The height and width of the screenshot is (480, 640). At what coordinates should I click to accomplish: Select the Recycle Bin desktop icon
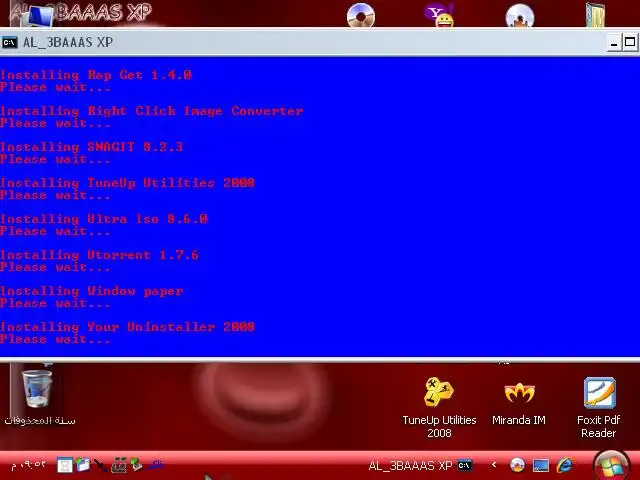coord(39,396)
